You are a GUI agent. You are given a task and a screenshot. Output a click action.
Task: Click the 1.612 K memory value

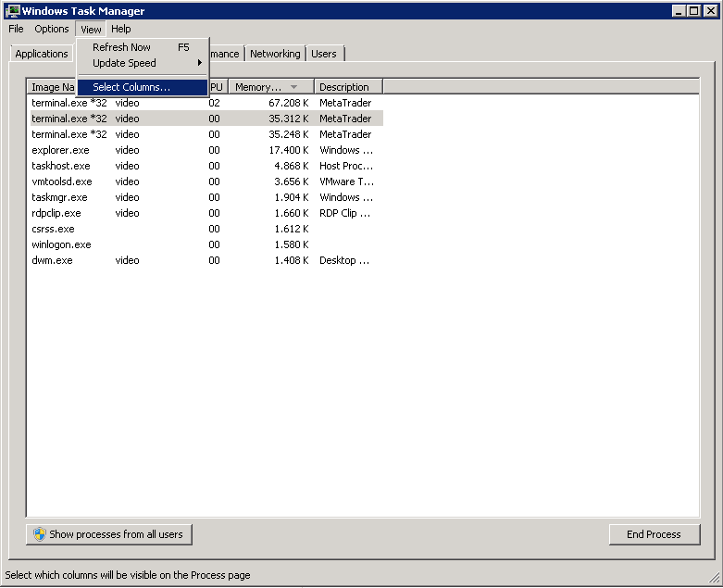(x=292, y=229)
